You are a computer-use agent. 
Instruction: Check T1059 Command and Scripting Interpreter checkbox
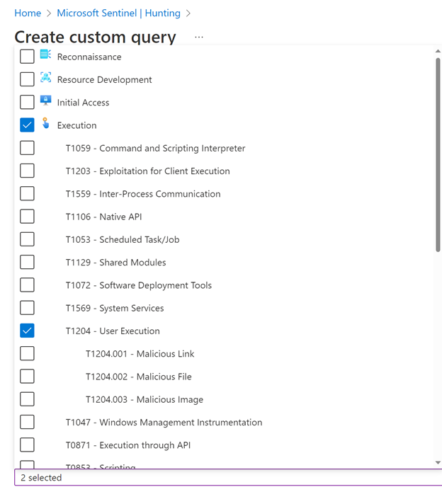pos(27,148)
